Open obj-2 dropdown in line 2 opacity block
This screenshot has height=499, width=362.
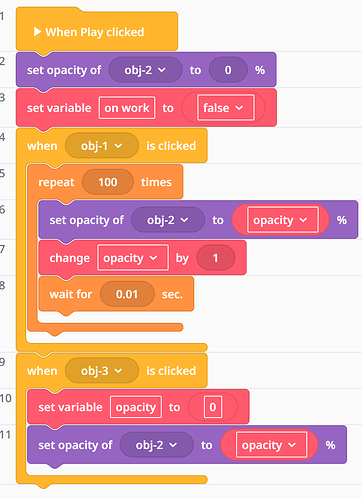(x=145, y=70)
